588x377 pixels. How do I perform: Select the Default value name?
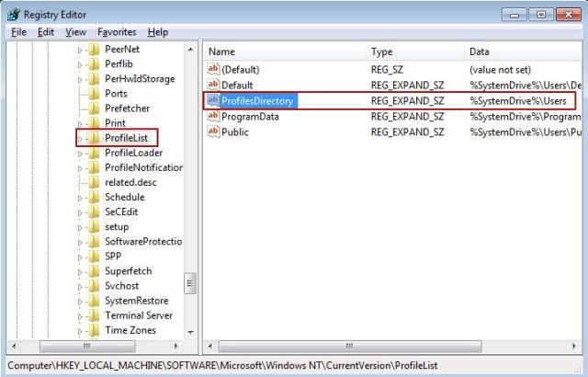pyautogui.click(x=237, y=86)
